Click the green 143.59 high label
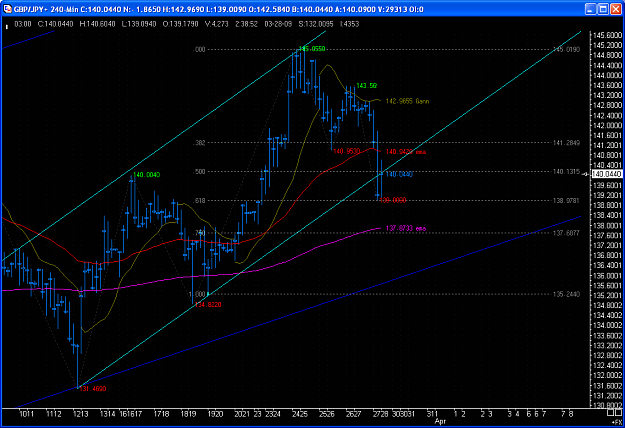The width and height of the screenshot is (625, 428). pos(366,86)
